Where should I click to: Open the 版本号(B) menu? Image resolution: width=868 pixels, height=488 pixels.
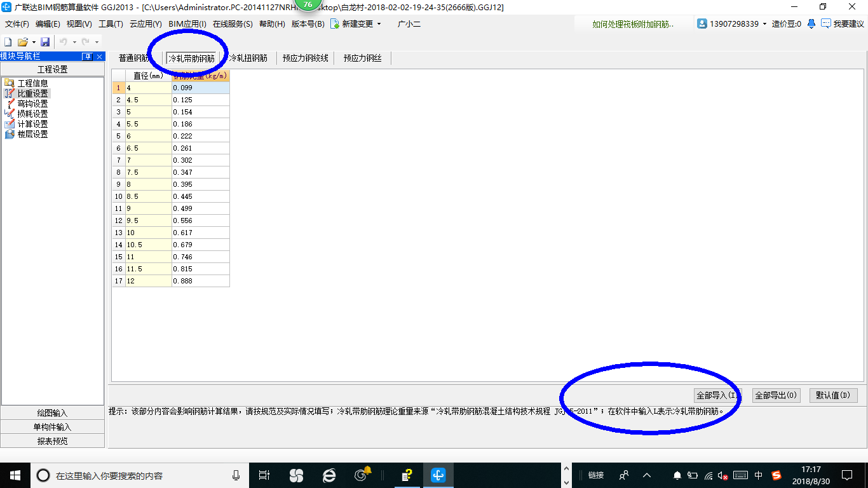pyautogui.click(x=308, y=24)
